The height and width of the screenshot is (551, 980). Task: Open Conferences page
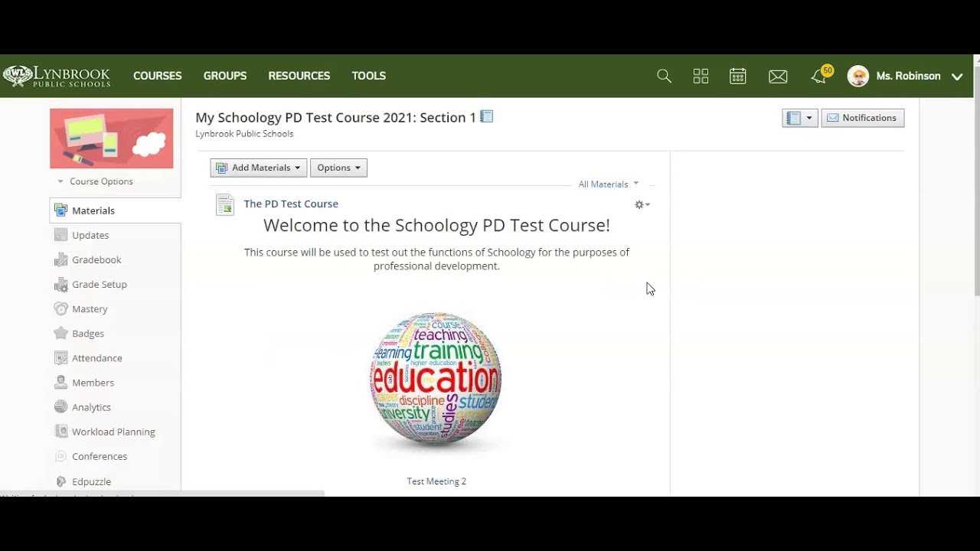100,456
